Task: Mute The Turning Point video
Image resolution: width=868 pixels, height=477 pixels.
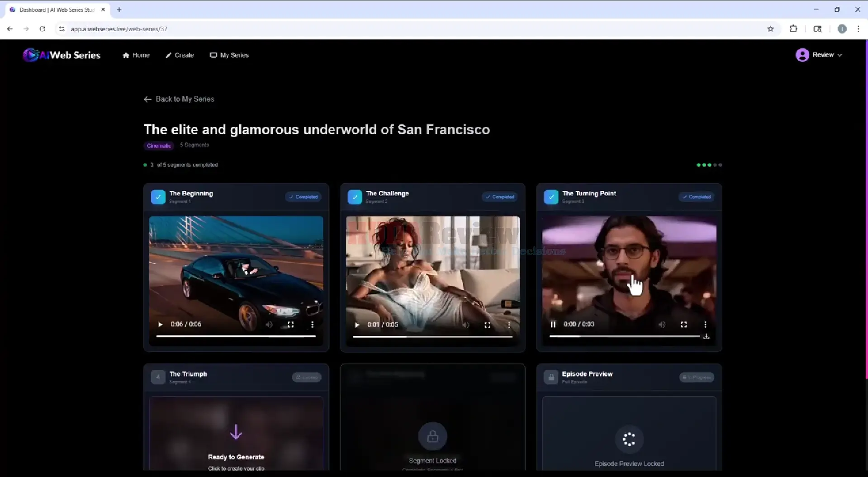Action: pos(662,325)
